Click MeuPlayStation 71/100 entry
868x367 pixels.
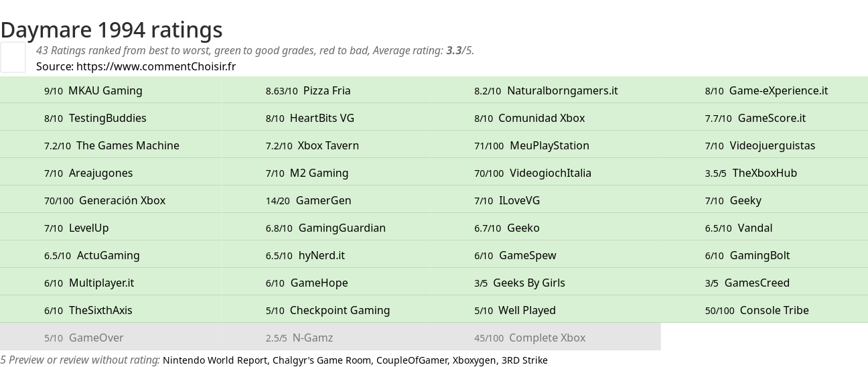(x=549, y=145)
